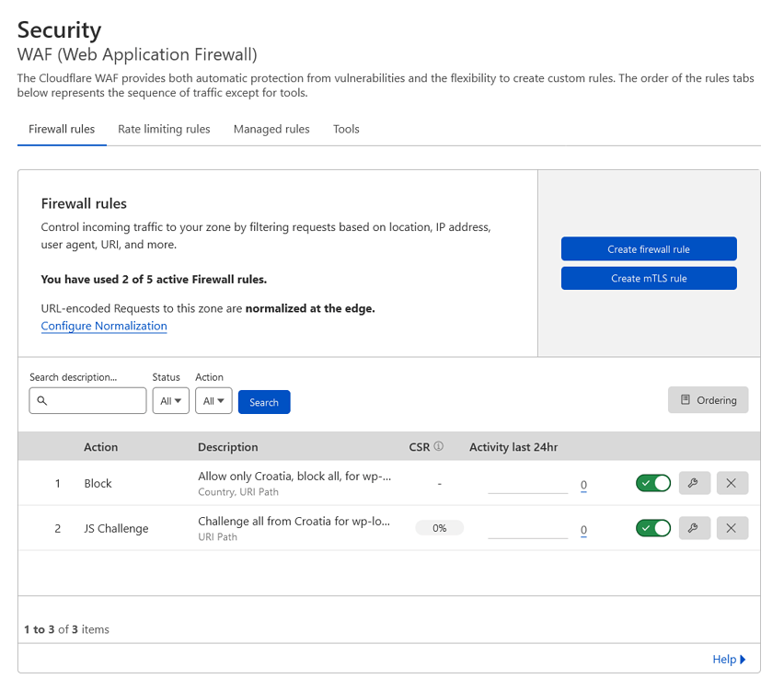The width and height of the screenshot is (784, 690).
Task: Click wrench edit icon for Block rule
Action: coord(694,483)
